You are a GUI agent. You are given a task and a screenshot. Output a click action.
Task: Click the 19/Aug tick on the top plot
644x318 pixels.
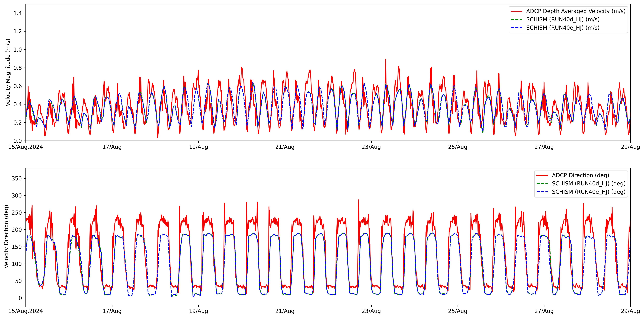coord(198,147)
